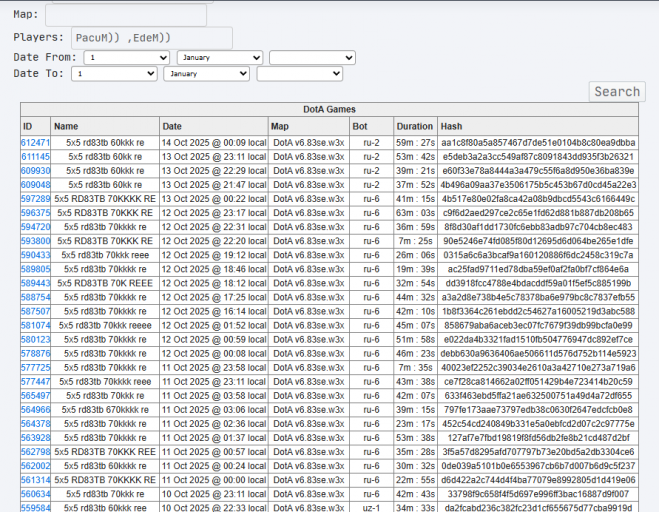659x512 pixels.
Task: Open game ID 577725
Action: pyautogui.click(x=35, y=368)
